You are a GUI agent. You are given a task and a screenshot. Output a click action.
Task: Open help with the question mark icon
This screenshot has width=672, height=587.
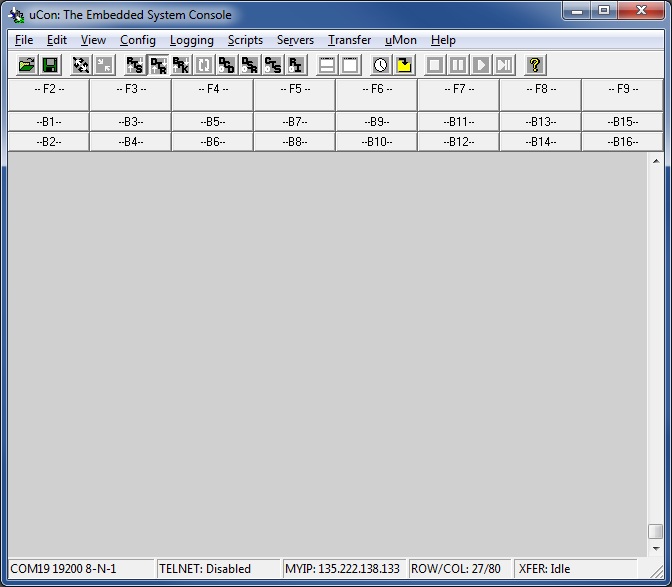coord(535,65)
